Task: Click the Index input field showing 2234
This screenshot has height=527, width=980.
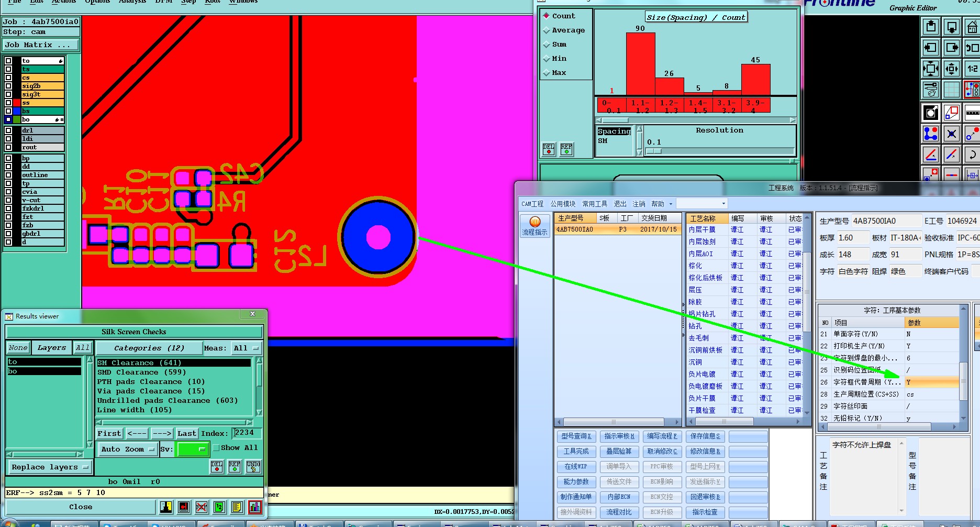Action: pos(247,433)
